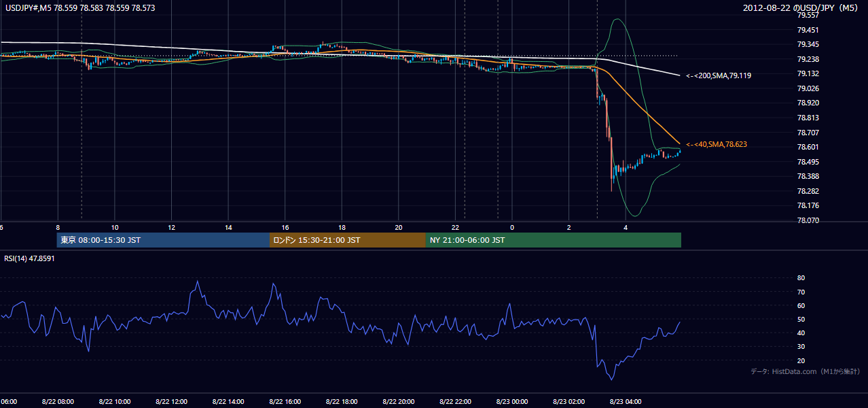Image resolution: width=868 pixels, height=408 pixels.
Task: Click price axis value 78.601
Action: 808,147
